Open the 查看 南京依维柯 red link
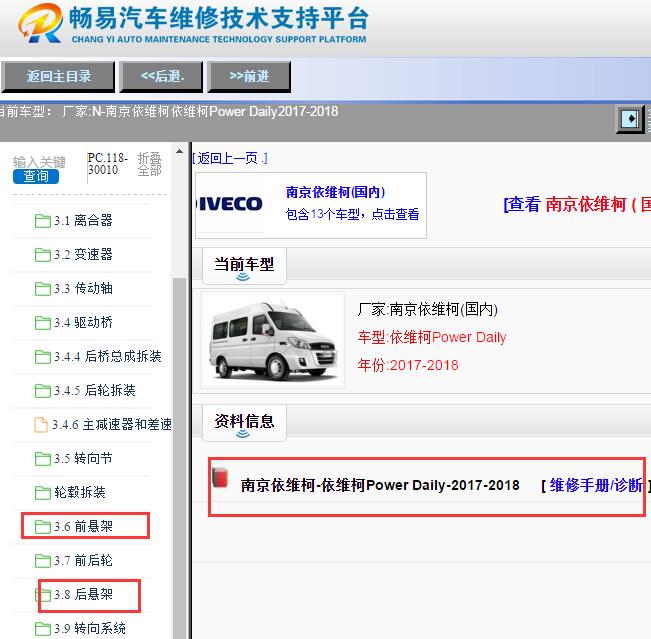The image size is (651, 639). [x=577, y=204]
